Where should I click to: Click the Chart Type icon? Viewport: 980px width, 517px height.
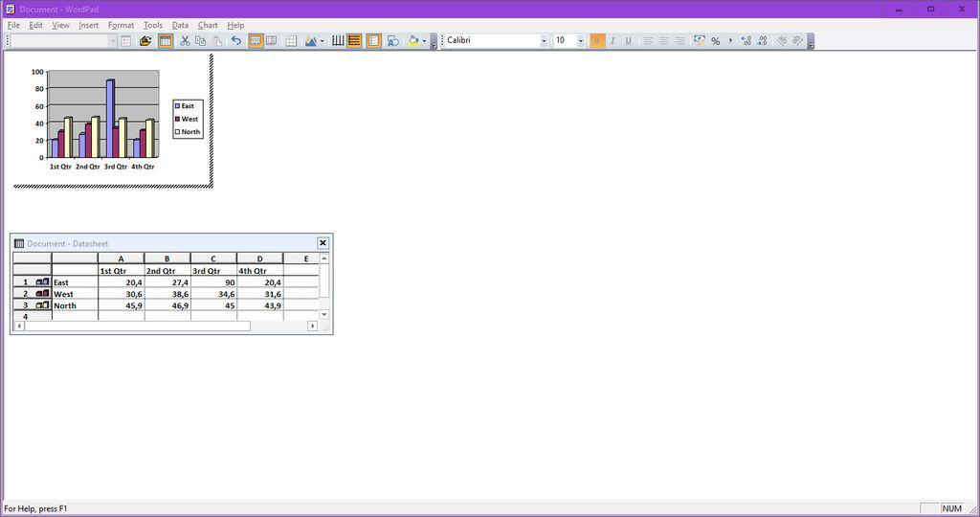click(311, 40)
